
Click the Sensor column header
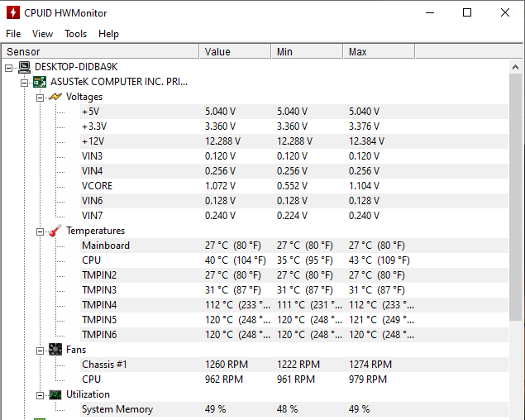(99, 52)
